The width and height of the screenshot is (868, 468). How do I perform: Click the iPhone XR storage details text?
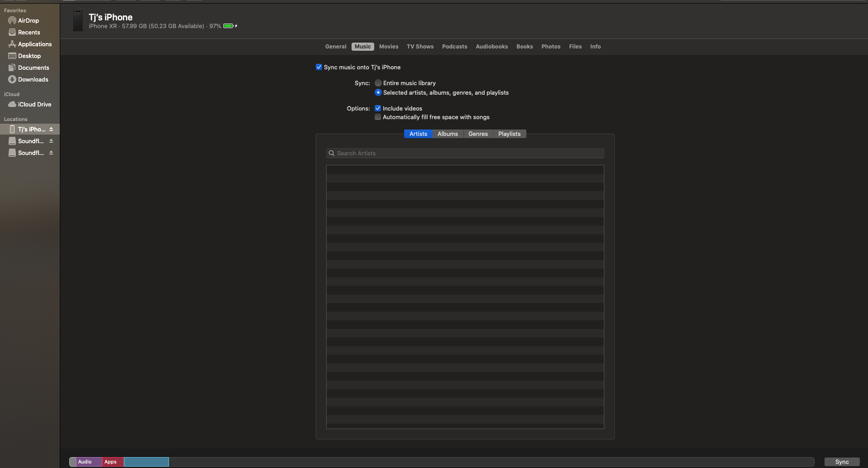coord(155,26)
